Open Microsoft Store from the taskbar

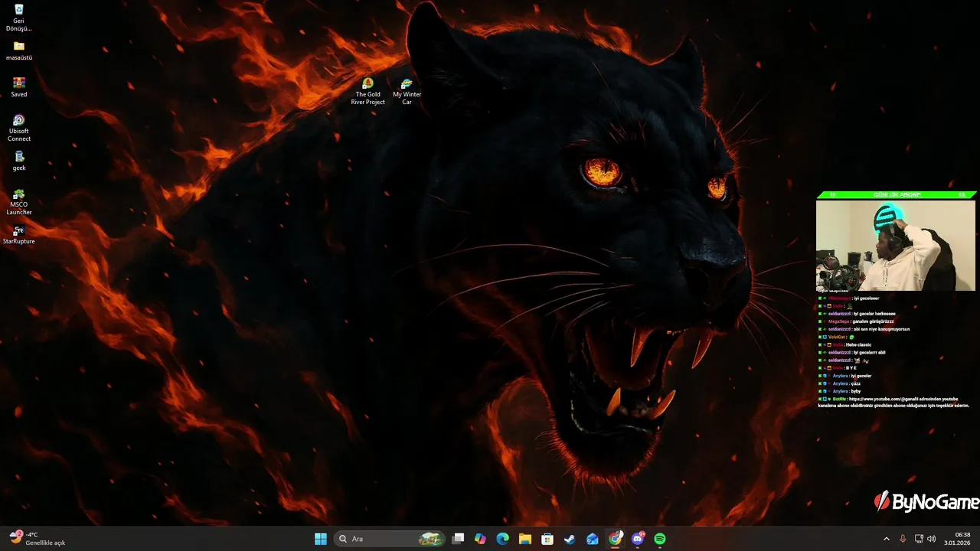547,539
